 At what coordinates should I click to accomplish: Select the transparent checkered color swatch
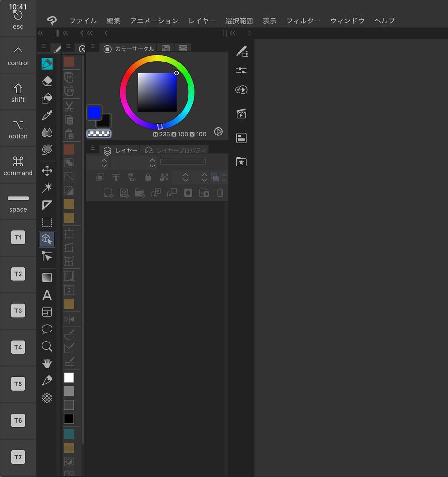coord(99,134)
